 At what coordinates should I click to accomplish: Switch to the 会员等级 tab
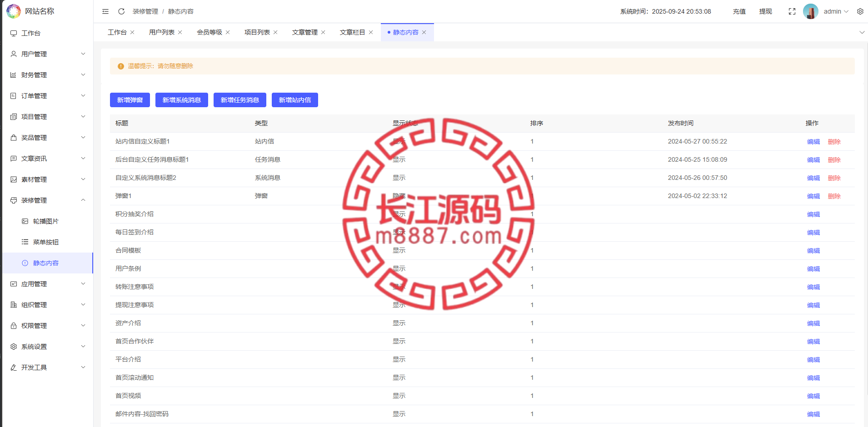[x=210, y=32]
